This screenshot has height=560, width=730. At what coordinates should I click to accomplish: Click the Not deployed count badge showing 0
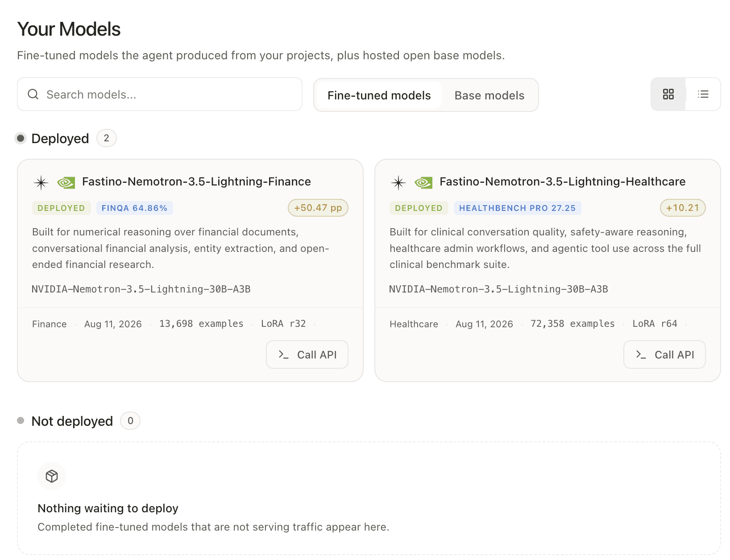point(130,421)
